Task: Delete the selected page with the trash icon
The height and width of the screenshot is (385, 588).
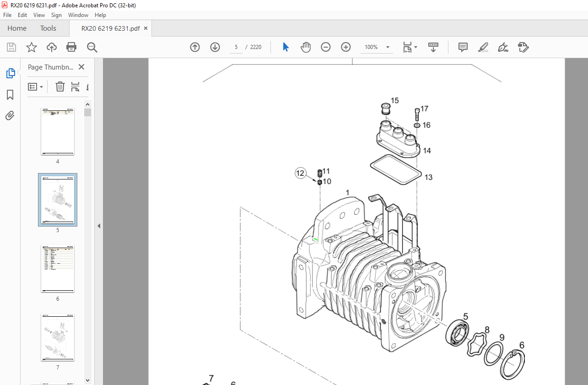Action: (60, 87)
